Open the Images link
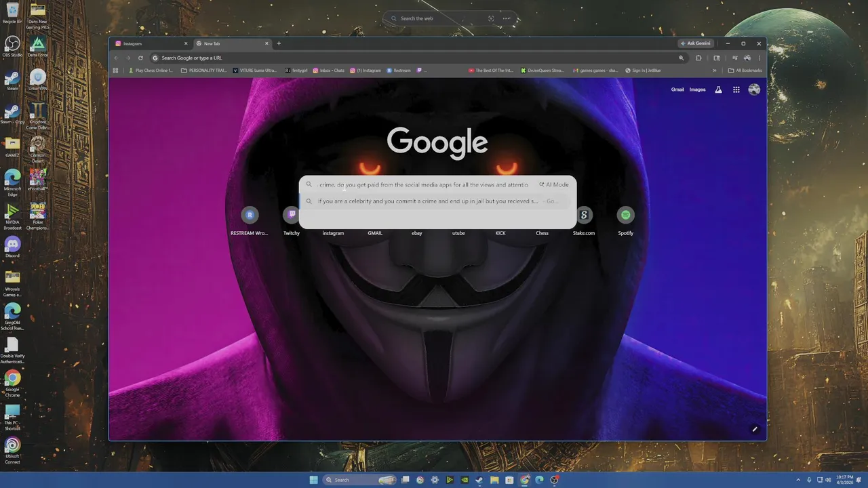This screenshot has width=868, height=488. (x=697, y=89)
